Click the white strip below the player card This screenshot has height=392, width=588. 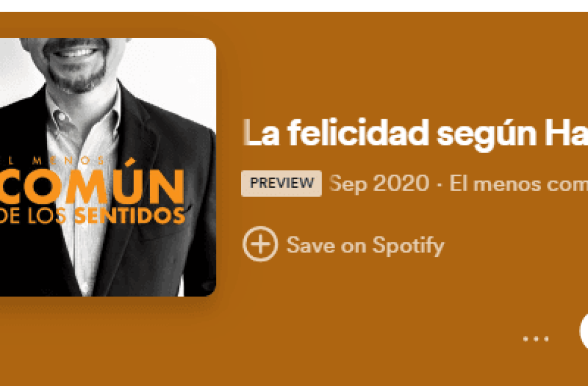[x=294, y=389]
